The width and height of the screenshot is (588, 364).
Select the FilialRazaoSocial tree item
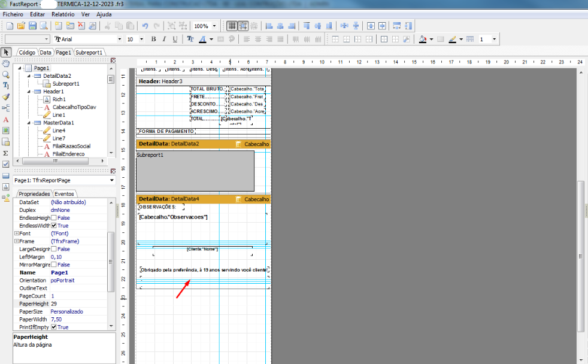pyautogui.click(x=71, y=146)
